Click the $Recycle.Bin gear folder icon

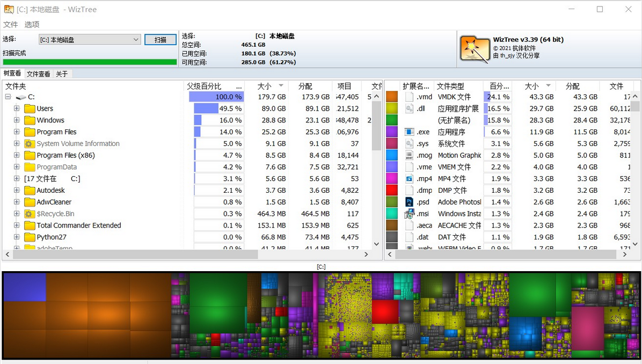click(30, 214)
